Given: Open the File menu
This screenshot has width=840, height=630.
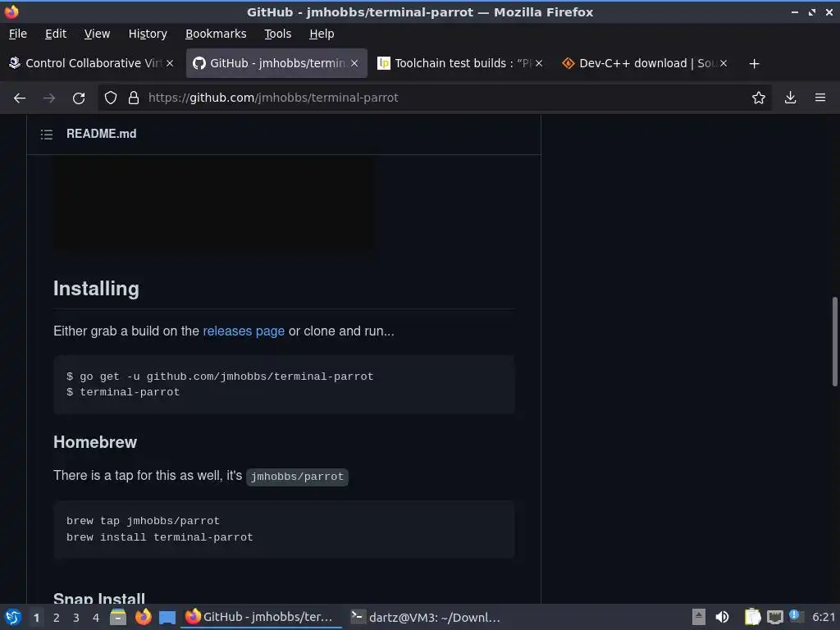Looking at the screenshot, I should 18,34.
